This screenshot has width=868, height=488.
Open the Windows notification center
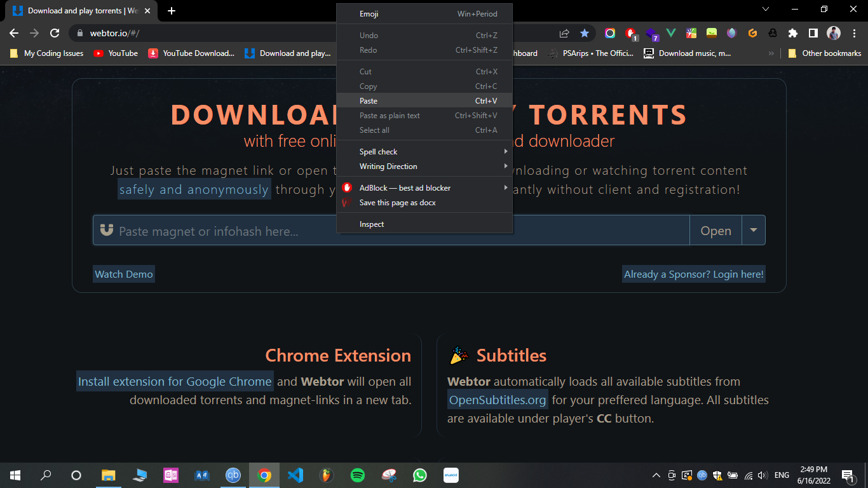pyautogui.click(x=847, y=475)
